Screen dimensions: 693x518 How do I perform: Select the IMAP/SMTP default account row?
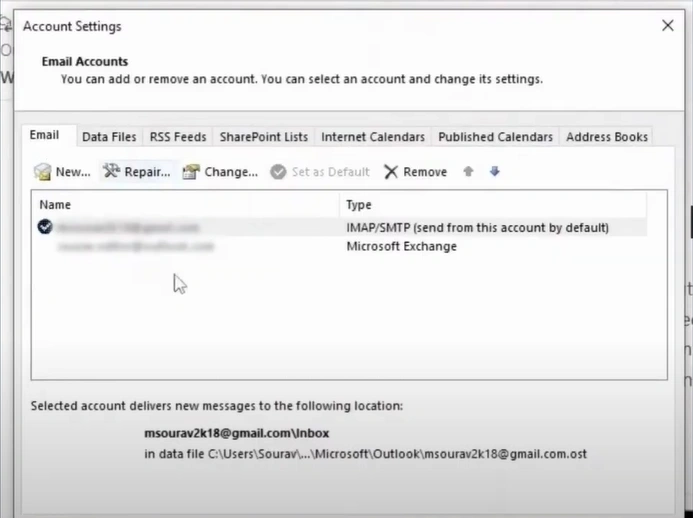(339, 227)
